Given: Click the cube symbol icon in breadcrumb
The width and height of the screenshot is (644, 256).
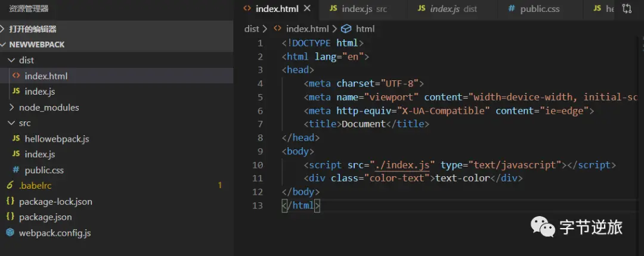Looking at the screenshot, I should [346, 29].
